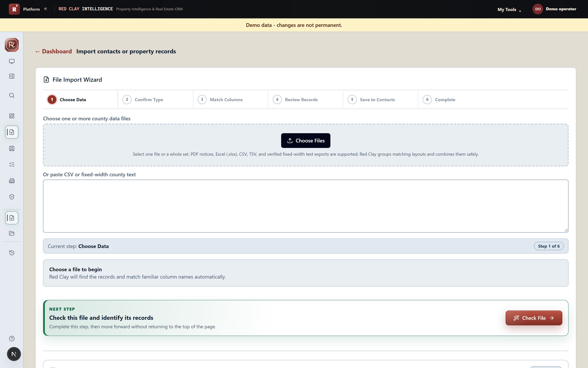Click the DO user avatar

click(x=538, y=9)
